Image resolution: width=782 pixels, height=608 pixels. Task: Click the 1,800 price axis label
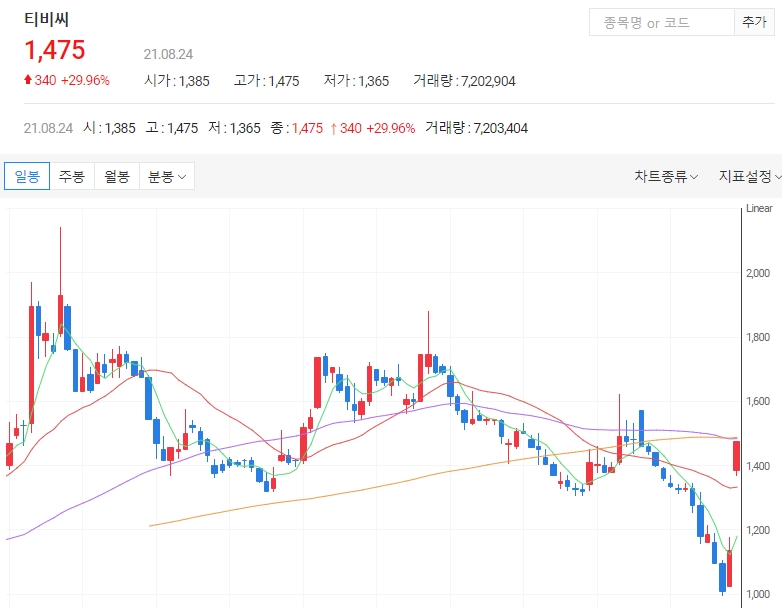click(758, 337)
